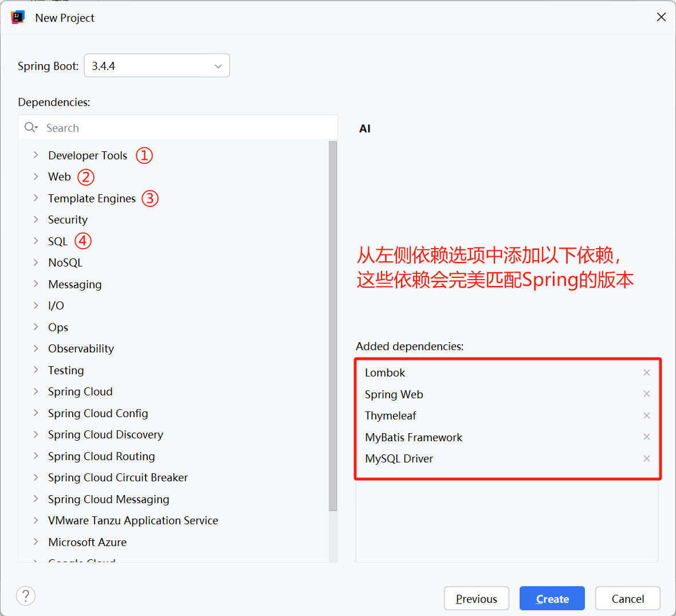
Task: Expand the Observability category arrow
Action: point(36,348)
